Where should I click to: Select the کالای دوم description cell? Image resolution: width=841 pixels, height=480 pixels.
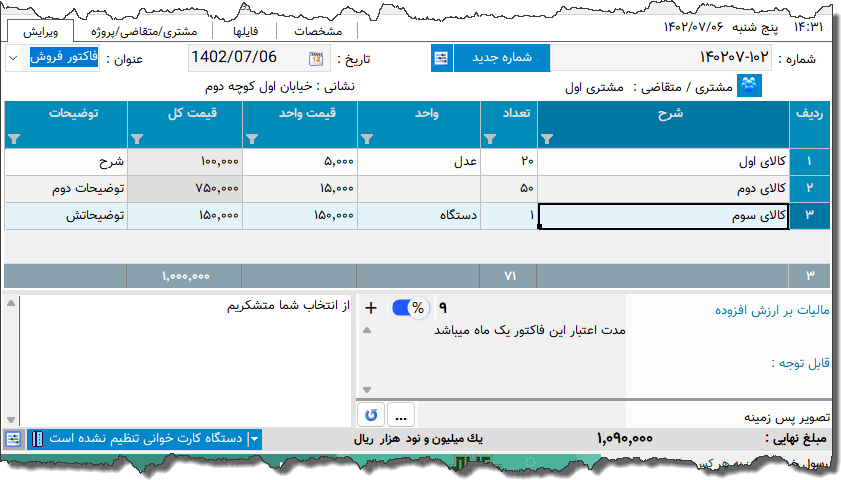click(x=663, y=188)
